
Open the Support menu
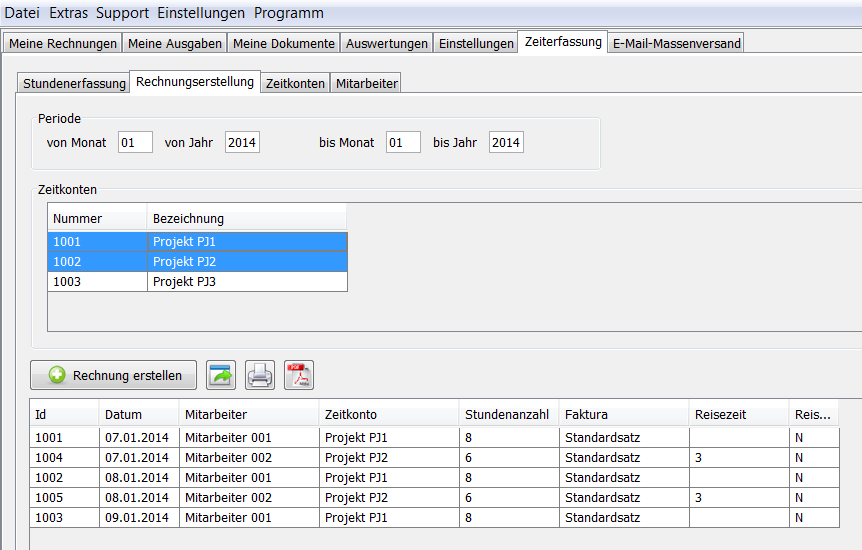tap(122, 13)
